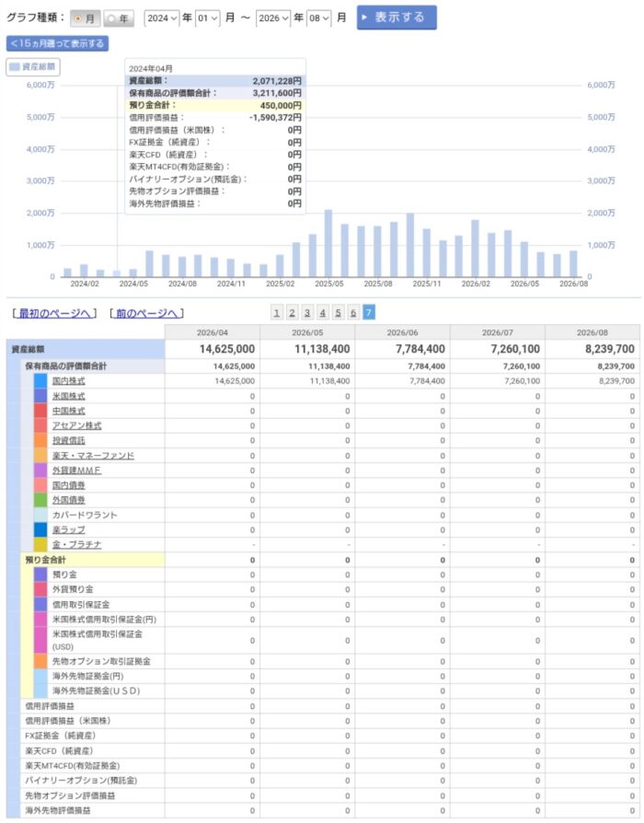Click the 15ヵ月遡って表示する button
Screen dimensions: 644x823
point(57,43)
